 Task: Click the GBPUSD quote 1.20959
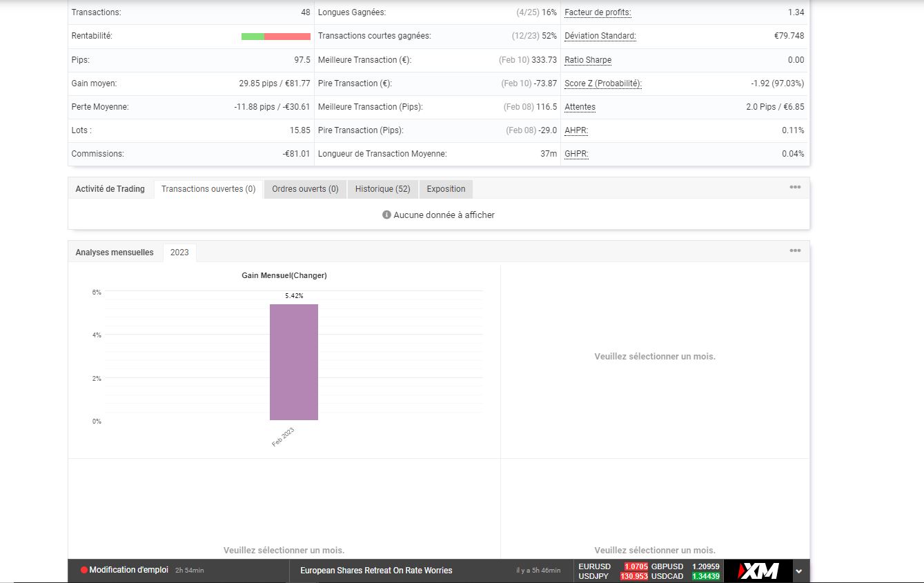(706, 566)
